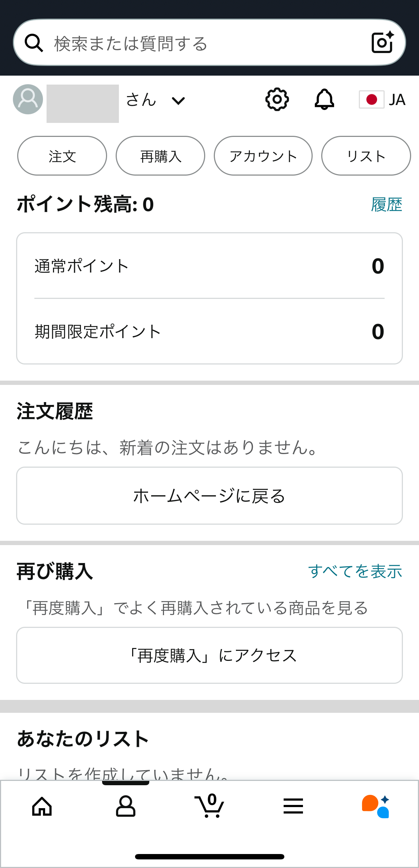Open the hamburger menu icon
The width and height of the screenshot is (419, 868).
pyautogui.click(x=293, y=806)
